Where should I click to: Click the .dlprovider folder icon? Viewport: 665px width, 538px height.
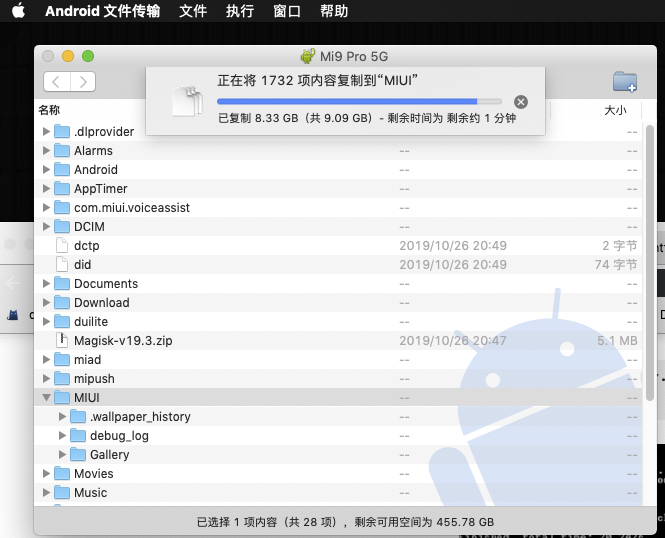pyautogui.click(x=62, y=131)
